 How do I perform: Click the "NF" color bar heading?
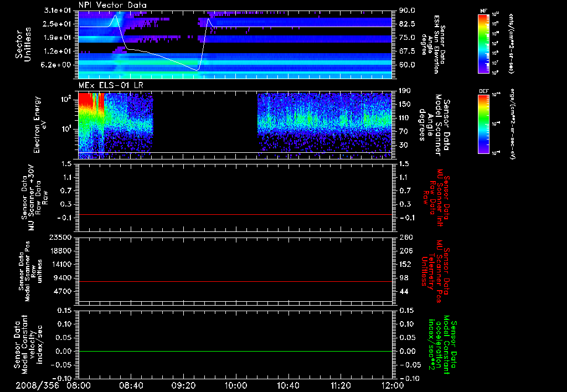(484, 11)
